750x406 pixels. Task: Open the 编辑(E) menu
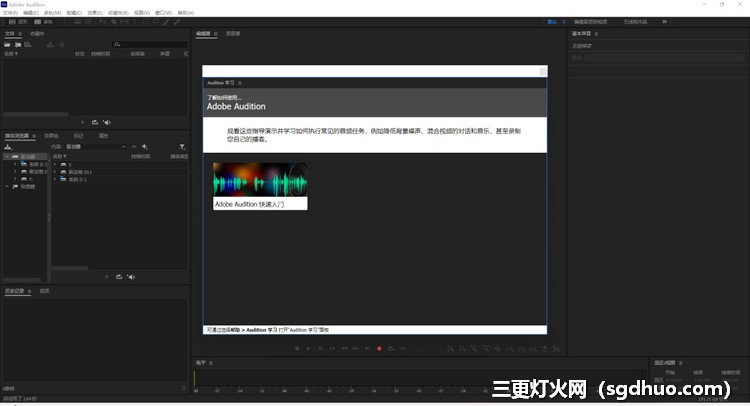[x=31, y=13]
